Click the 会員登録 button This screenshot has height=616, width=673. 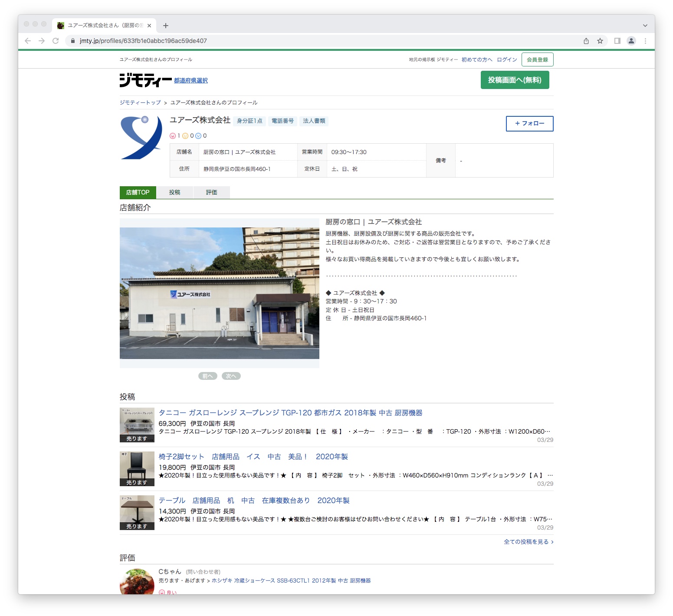pos(537,59)
